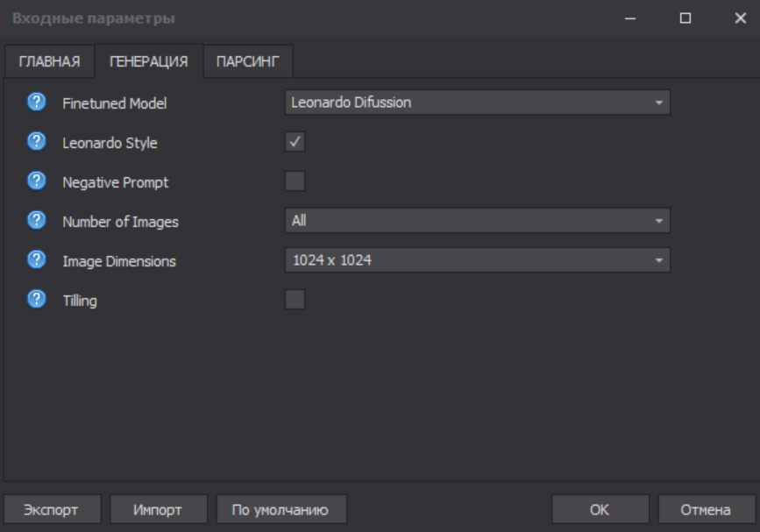Switch to the ПАРСИНГ tab
Screen dimensions: 760x532
click(x=248, y=61)
